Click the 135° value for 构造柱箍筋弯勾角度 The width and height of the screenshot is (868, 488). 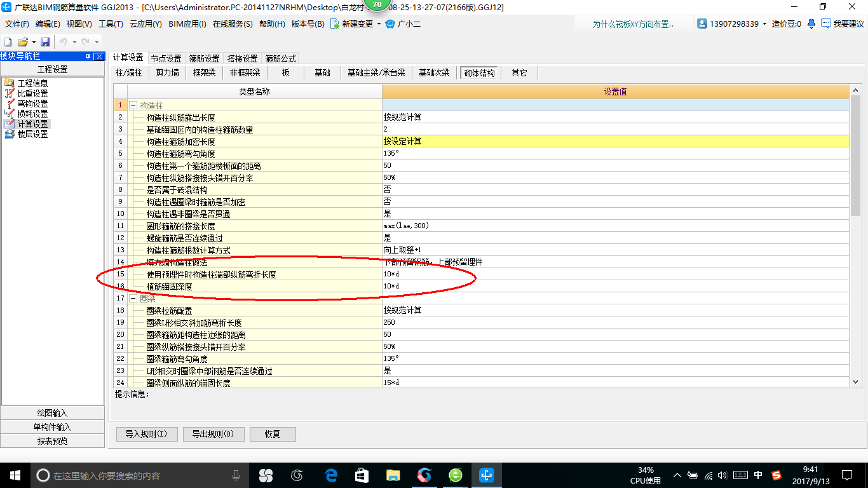click(x=615, y=153)
